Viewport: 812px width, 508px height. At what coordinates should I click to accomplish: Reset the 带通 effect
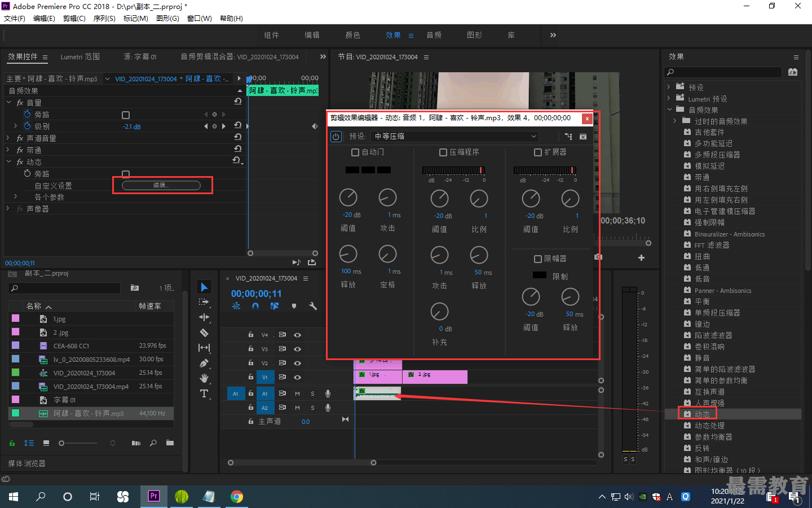click(238, 149)
